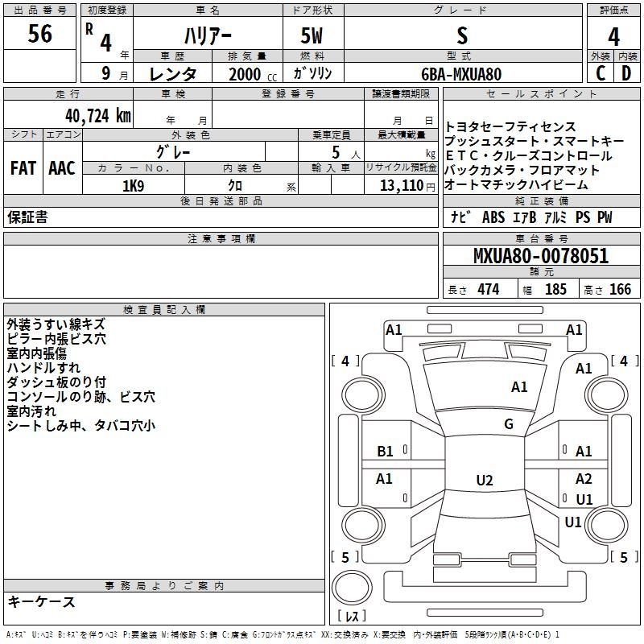Click the overall score 4
The height and width of the screenshot is (644, 644).
click(x=613, y=37)
